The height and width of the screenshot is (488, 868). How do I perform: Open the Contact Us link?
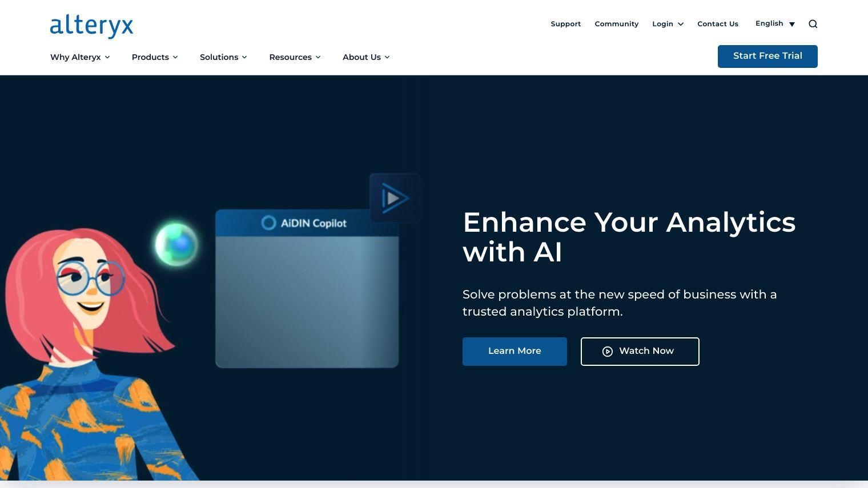(718, 24)
